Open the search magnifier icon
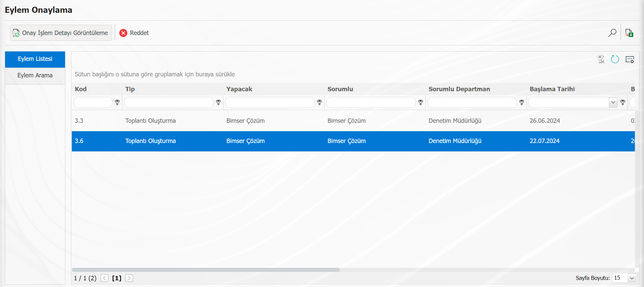 [x=612, y=33]
